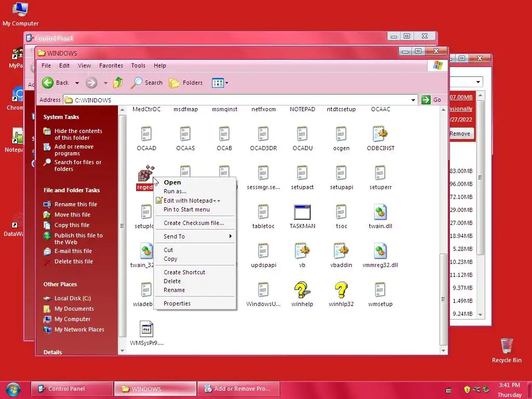Choose Rename from the context menu
This screenshot has height=399, width=532.
pyautogui.click(x=195, y=290)
